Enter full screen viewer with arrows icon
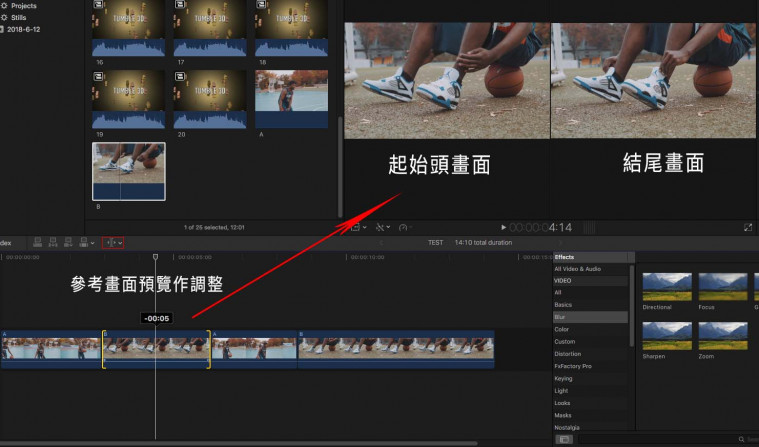The width and height of the screenshot is (759, 447). click(748, 227)
